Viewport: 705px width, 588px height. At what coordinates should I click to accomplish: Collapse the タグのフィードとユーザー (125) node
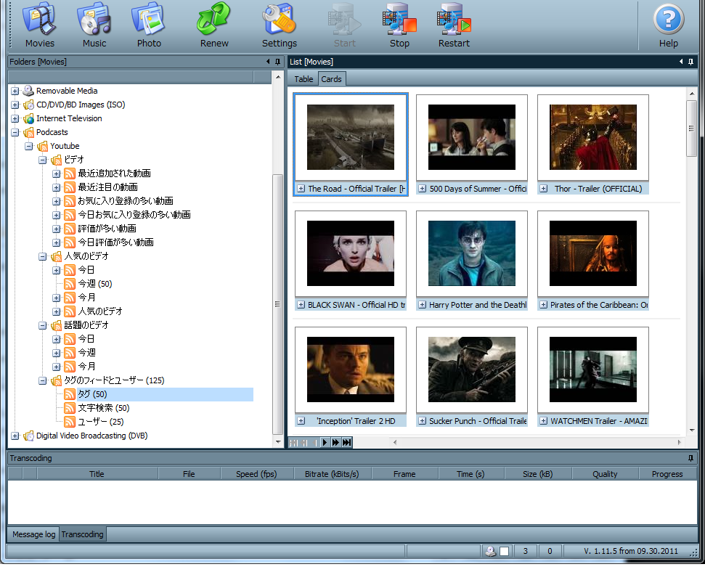(x=42, y=381)
